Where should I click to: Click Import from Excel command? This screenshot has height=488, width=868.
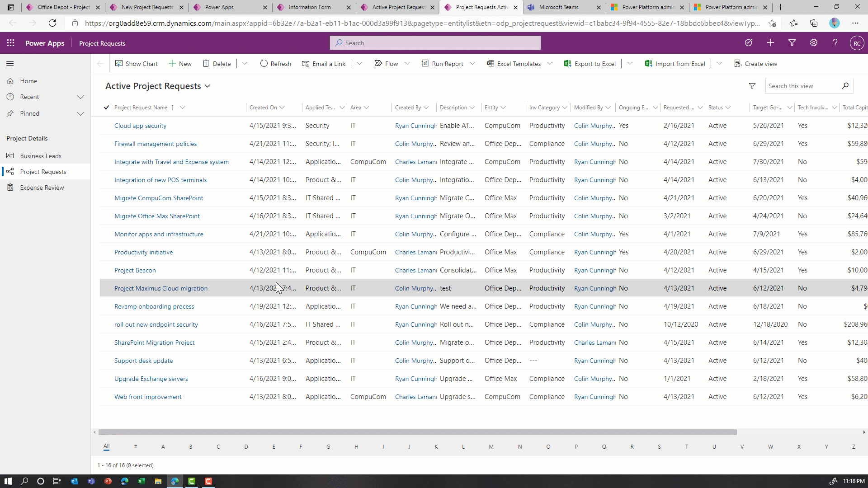[675, 64]
